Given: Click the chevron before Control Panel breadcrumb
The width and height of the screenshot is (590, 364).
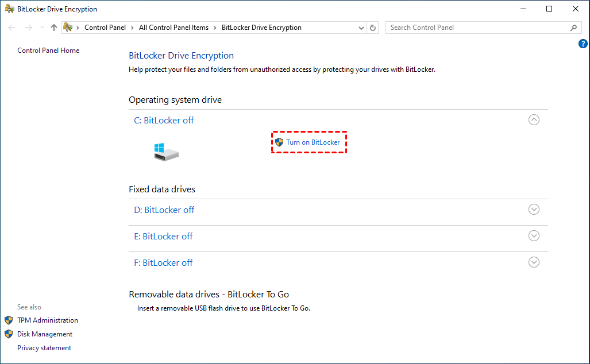Looking at the screenshot, I should [78, 28].
